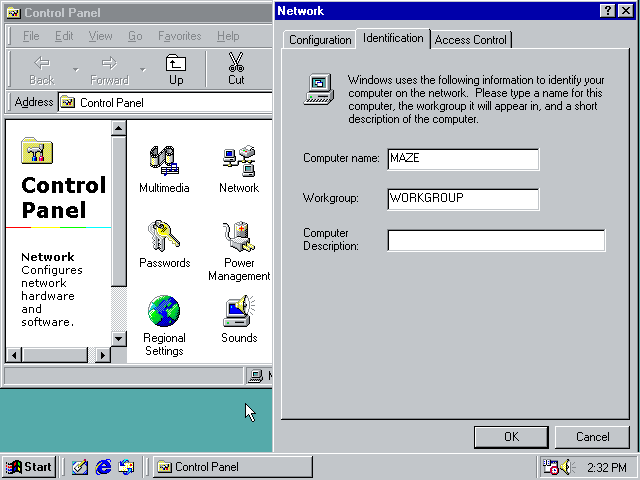Click the left pane horizontal scrollbar thumb
Image resolution: width=640 pixels, height=480 pixels.
(55, 355)
